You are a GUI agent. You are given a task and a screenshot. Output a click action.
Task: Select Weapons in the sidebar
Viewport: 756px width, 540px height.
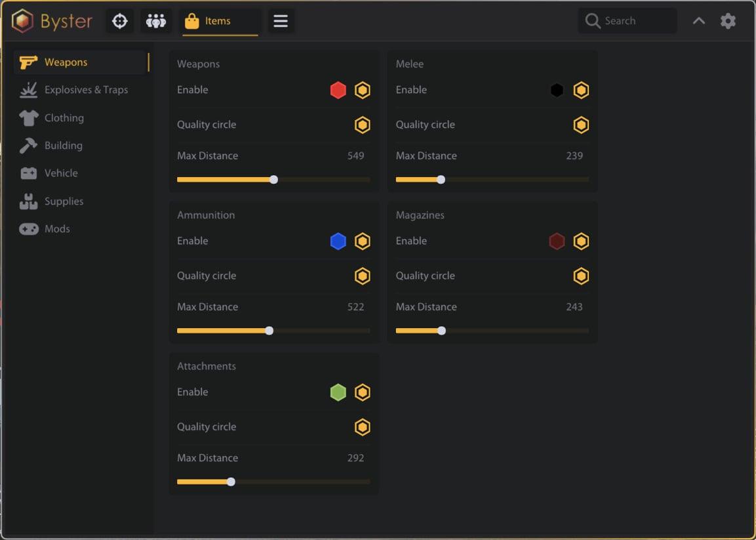tap(66, 62)
